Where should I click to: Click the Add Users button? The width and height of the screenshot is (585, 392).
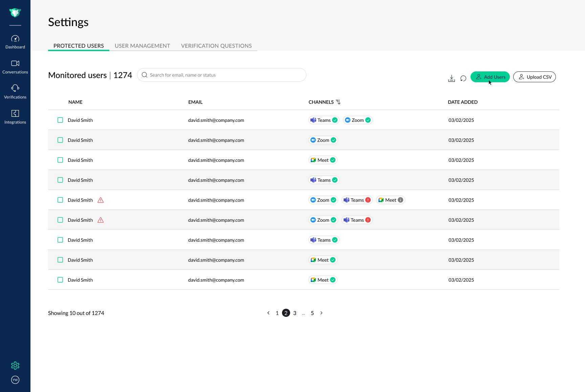point(490,77)
